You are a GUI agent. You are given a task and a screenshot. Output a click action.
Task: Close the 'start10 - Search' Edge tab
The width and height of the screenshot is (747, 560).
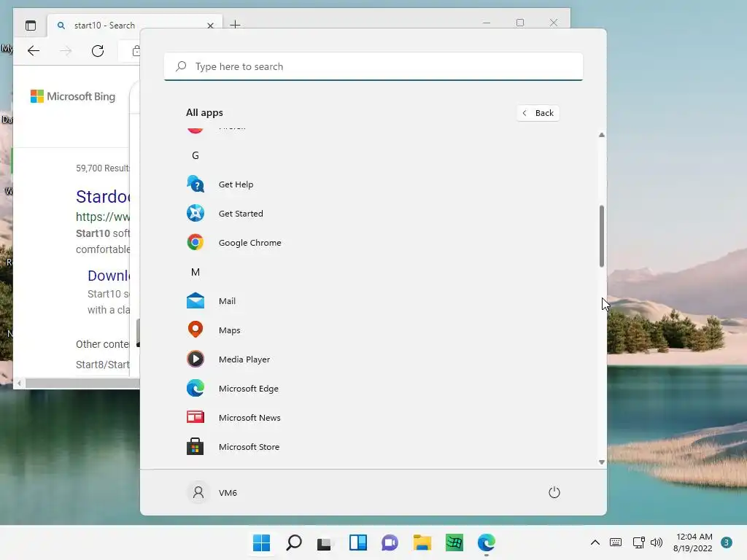(x=210, y=26)
